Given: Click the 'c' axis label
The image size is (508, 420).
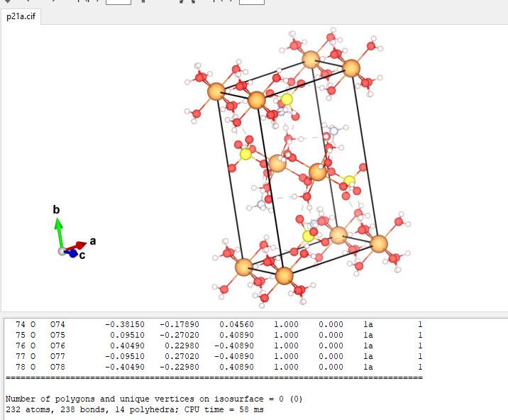Looking at the screenshot, I should (82, 255).
